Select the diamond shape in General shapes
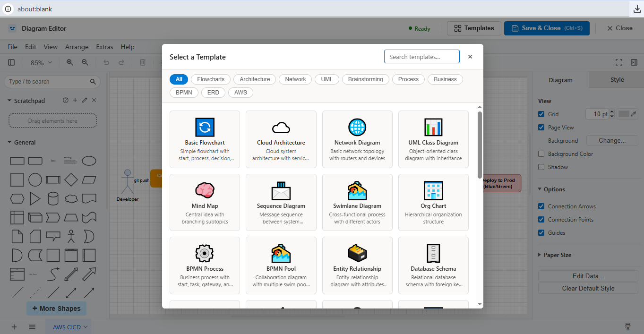This screenshot has width=644, height=334. [71, 180]
